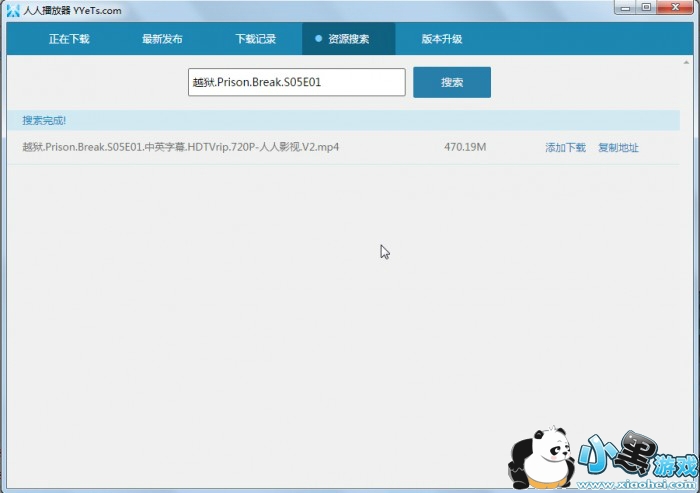
Task: Click the 470.19M file size value
Action: 465,147
